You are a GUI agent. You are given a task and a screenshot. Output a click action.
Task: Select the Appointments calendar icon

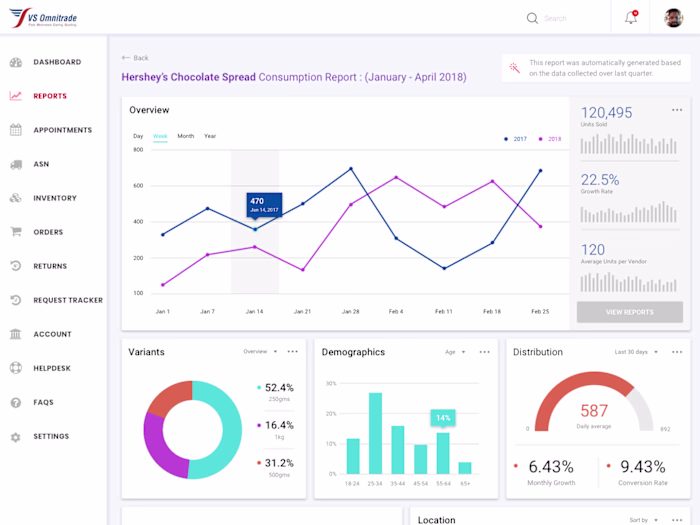(x=16, y=130)
